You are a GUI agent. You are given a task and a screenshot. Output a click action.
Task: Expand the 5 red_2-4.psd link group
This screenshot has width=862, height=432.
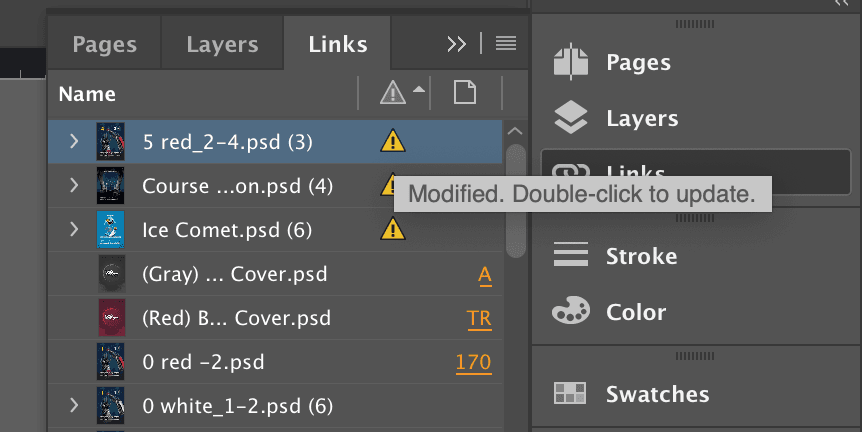(x=74, y=142)
